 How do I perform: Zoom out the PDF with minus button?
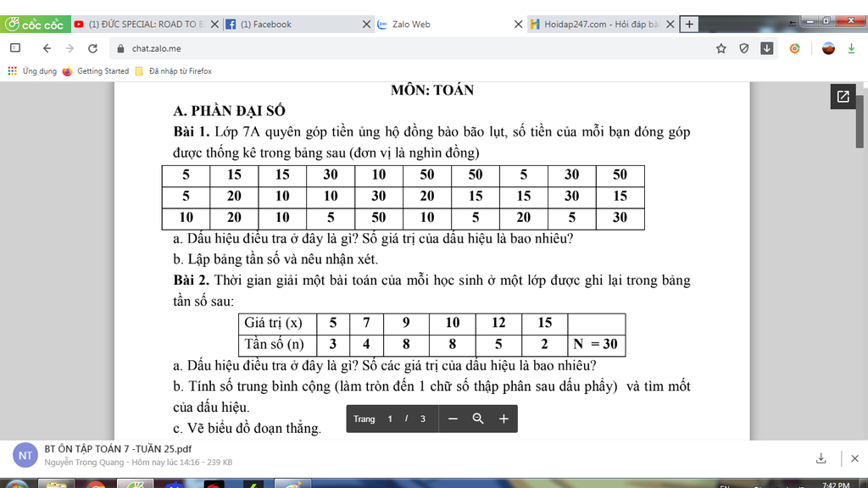click(453, 419)
